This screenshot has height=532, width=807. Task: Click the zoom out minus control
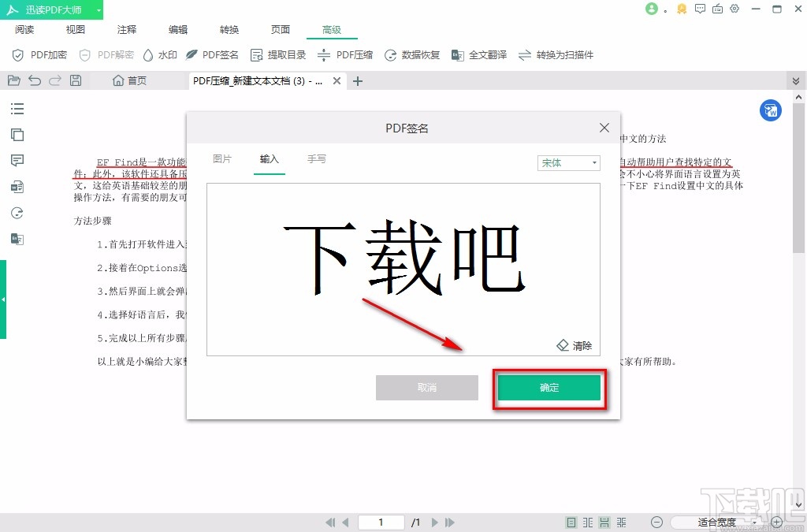pyautogui.click(x=658, y=522)
